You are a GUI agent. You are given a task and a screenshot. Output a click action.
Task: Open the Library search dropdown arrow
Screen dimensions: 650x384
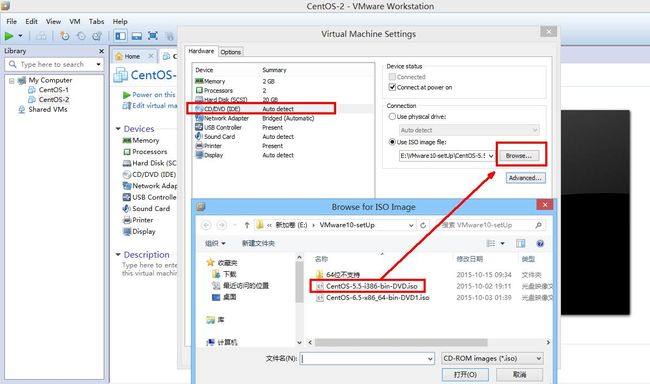pyautogui.click(x=99, y=64)
